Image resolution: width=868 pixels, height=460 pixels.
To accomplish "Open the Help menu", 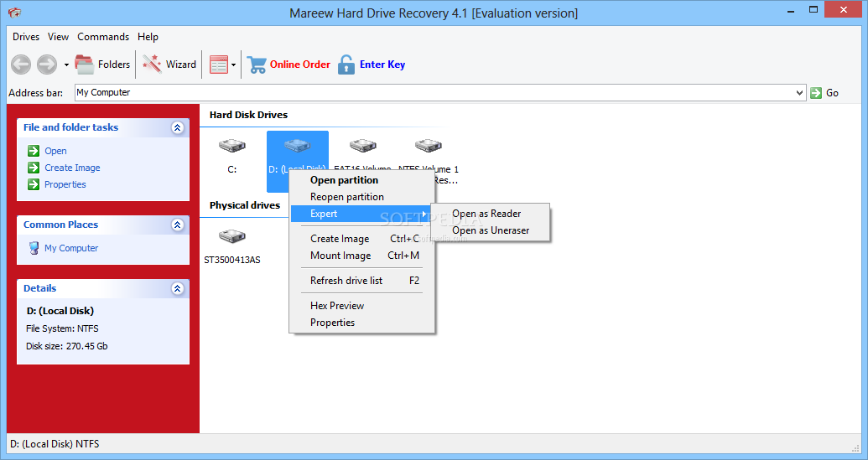I will (x=148, y=37).
